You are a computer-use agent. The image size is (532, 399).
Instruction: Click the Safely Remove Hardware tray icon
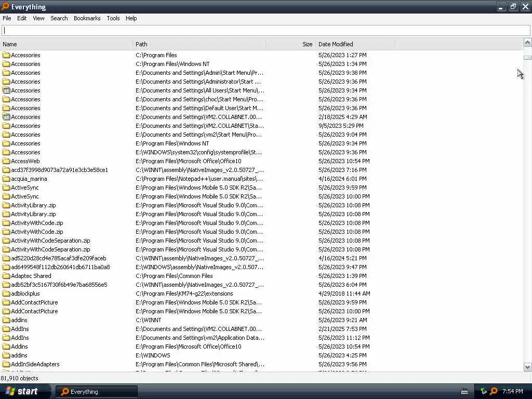[x=484, y=391]
